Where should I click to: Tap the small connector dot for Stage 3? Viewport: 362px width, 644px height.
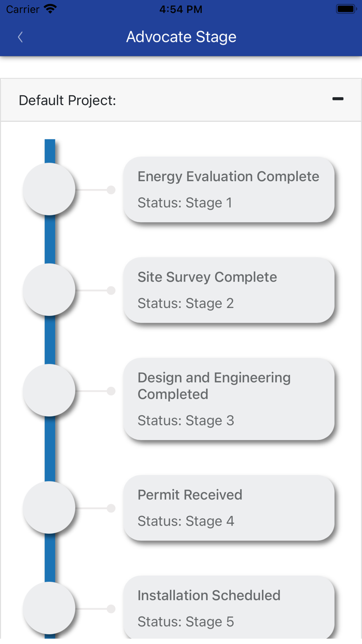[111, 391]
